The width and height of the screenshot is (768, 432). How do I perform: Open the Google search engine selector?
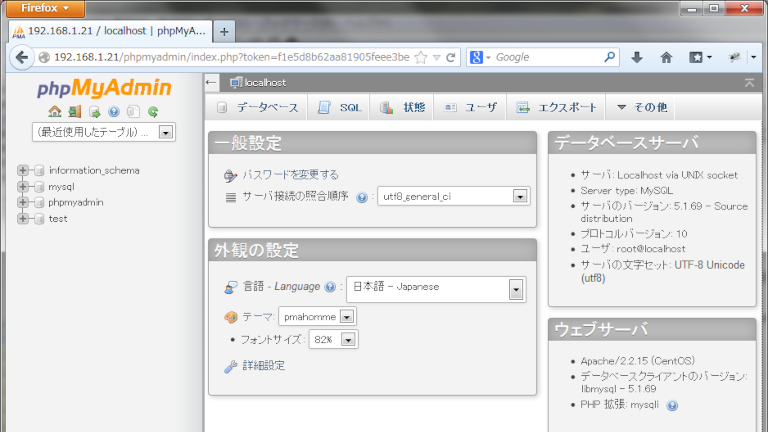coord(480,57)
